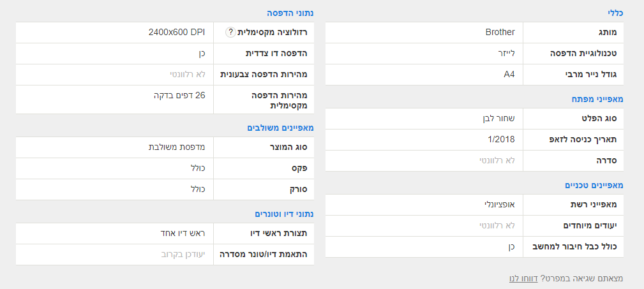644x289 pixels.
Task: Click the פקס row label
Action: [299, 168]
